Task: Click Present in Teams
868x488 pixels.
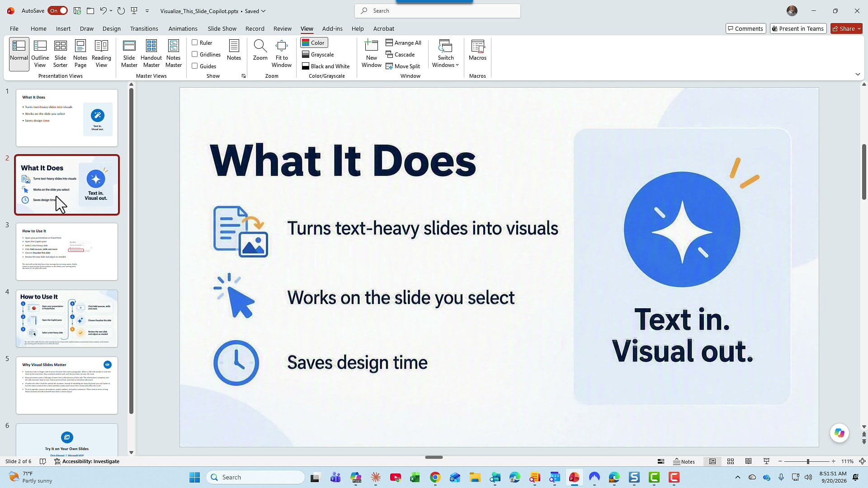Action: pos(798,28)
